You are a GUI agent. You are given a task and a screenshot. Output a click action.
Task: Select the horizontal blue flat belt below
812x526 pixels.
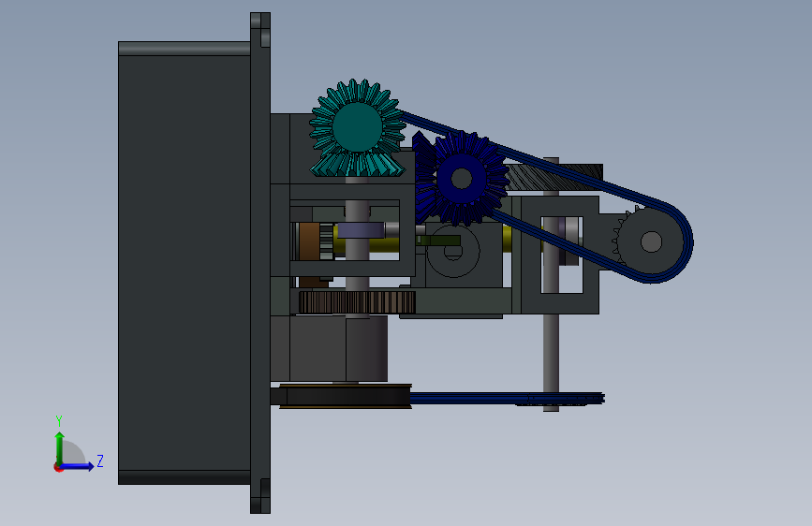pyautogui.click(x=508, y=398)
